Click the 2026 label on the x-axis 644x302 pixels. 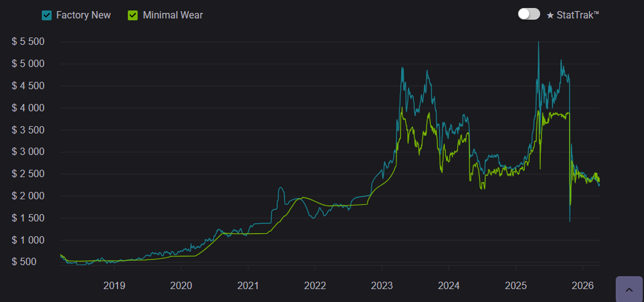tap(583, 285)
